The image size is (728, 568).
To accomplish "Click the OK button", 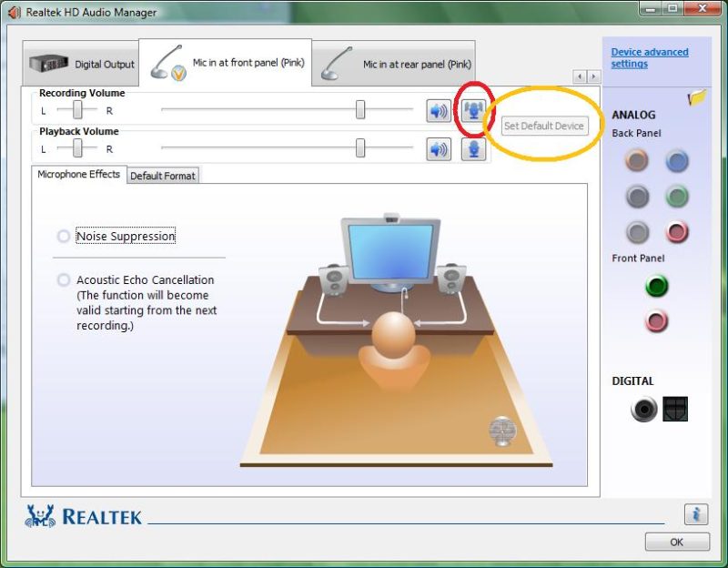I will [677, 542].
